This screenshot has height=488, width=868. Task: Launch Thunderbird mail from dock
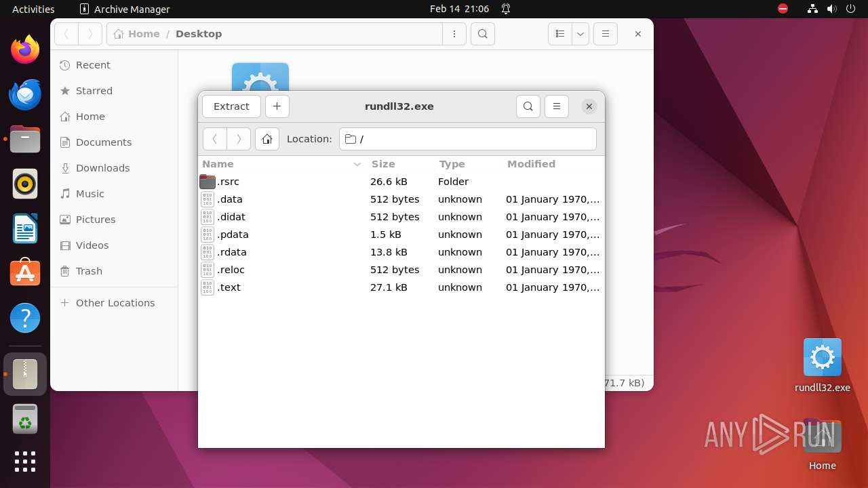pyautogui.click(x=25, y=94)
